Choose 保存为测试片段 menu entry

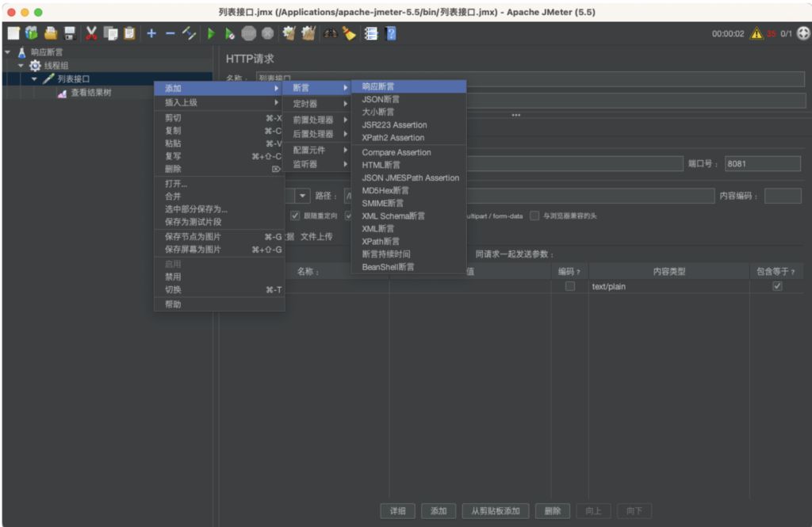(x=219, y=222)
